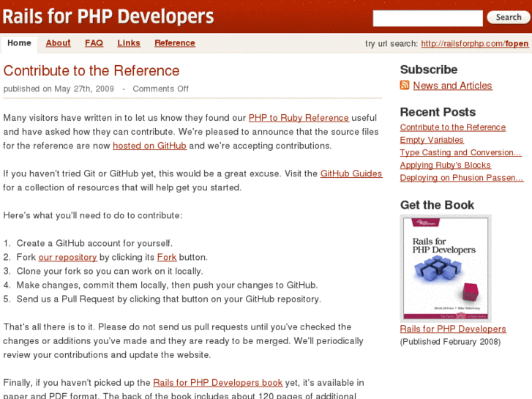The height and width of the screenshot is (399, 532).
Task: Click step 3 'Clone your fork' text
Action: (x=110, y=271)
